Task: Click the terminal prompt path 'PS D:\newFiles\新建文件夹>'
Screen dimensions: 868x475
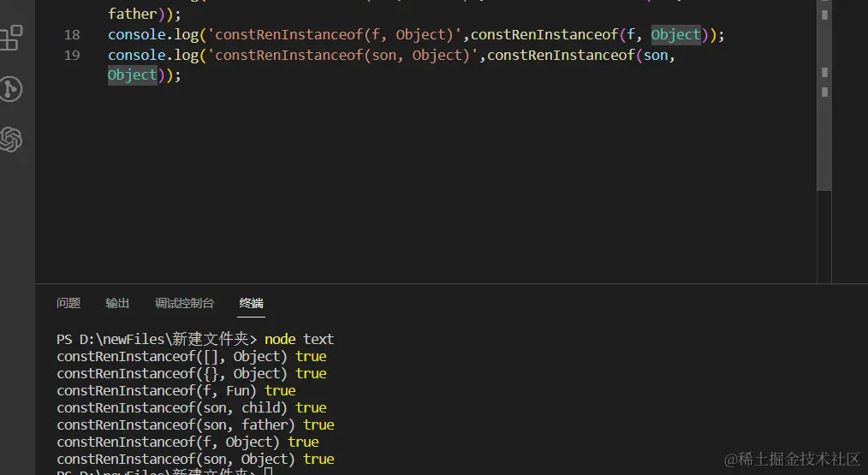Action: (157, 339)
